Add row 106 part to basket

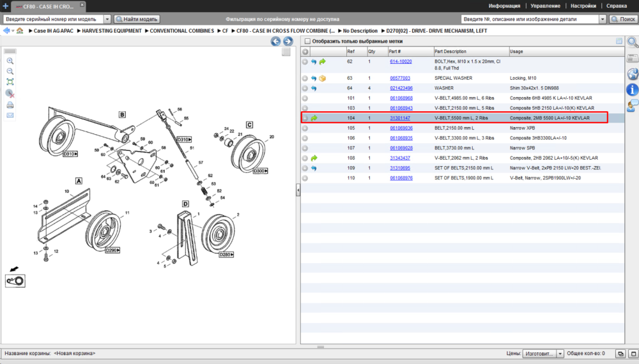click(x=305, y=138)
